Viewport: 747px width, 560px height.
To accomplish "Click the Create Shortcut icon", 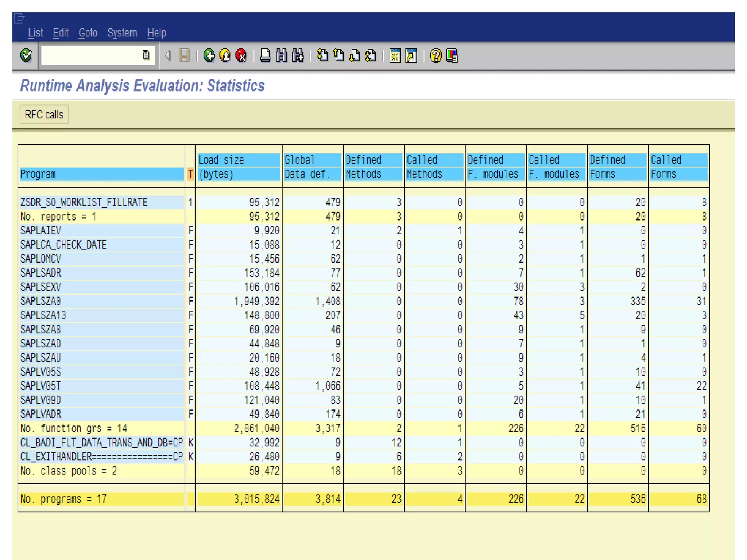I will pyautogui.click(x=411, y=56).
